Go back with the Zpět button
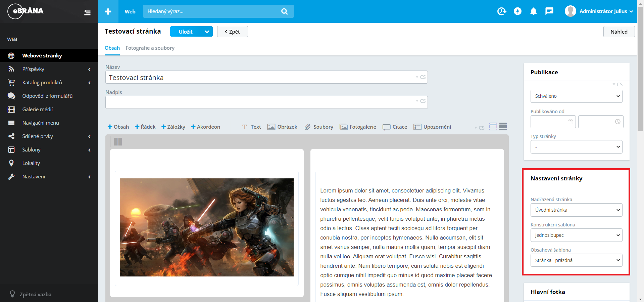Screen dimensions: 644x302 click(232, 32)
